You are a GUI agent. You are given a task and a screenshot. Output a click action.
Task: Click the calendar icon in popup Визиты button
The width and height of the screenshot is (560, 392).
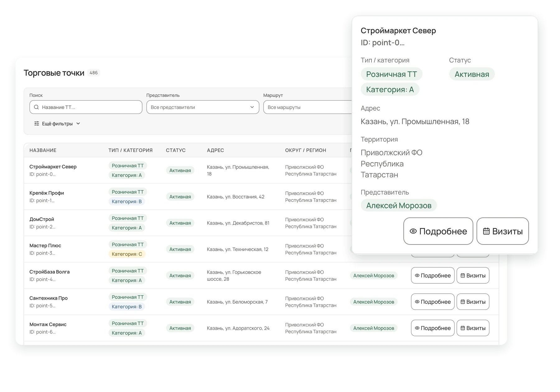click(486, 231)
